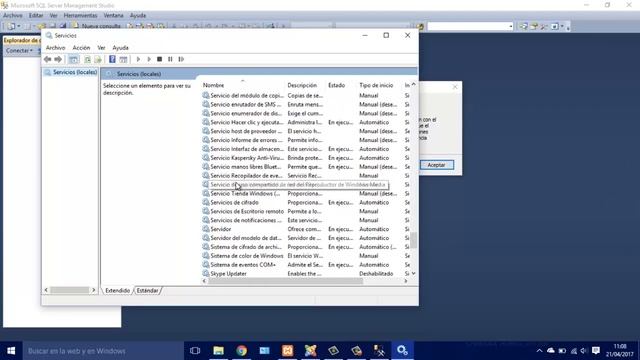Click the taskbar search box
The image size is (640, 360).
pyautogui.click(x=103, y=351)
